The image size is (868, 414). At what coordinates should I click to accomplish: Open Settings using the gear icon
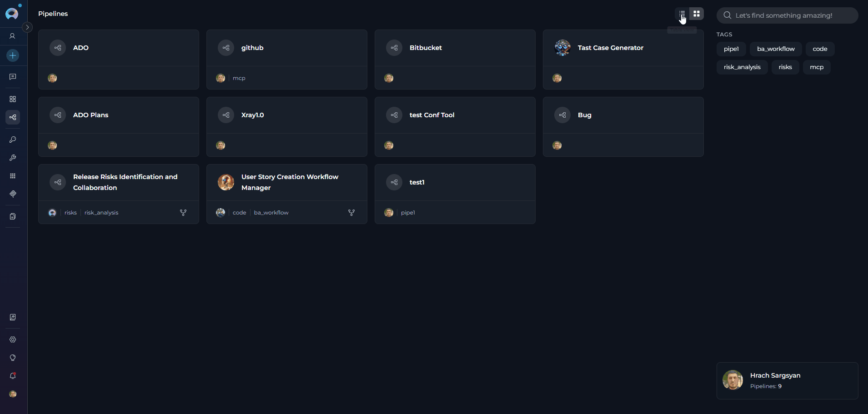coord(13,339)
